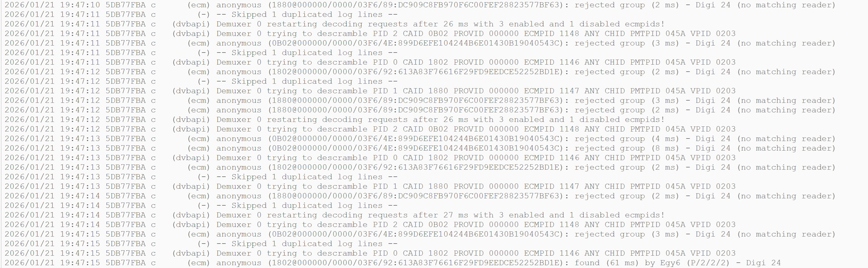This screenshot has height=268, width=868.
Task: Click the 19:47:13 descramble PID 1 line
Action: click(x=370, y=187)
